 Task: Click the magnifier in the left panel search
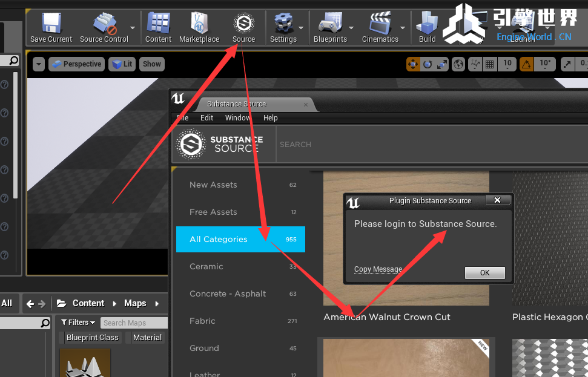(x=13, y=61)
